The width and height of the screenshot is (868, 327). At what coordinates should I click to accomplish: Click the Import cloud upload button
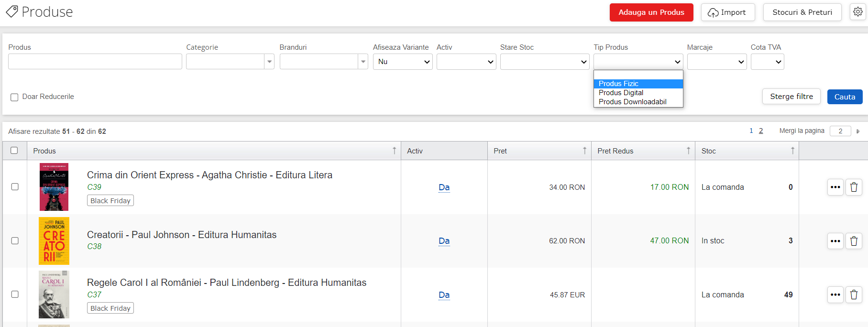tap(727, 12)
